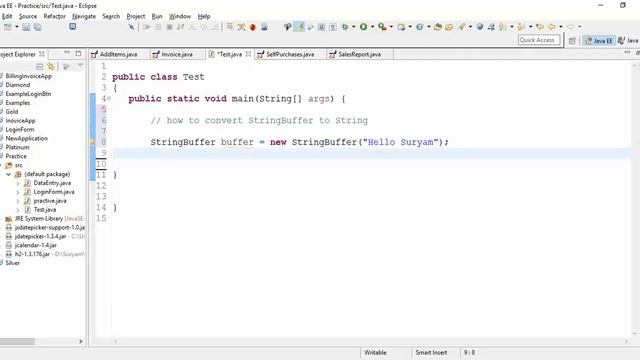This screenshot has width=640, height=360.
Task: Click the green Run button icon
Action: (363, 27)
